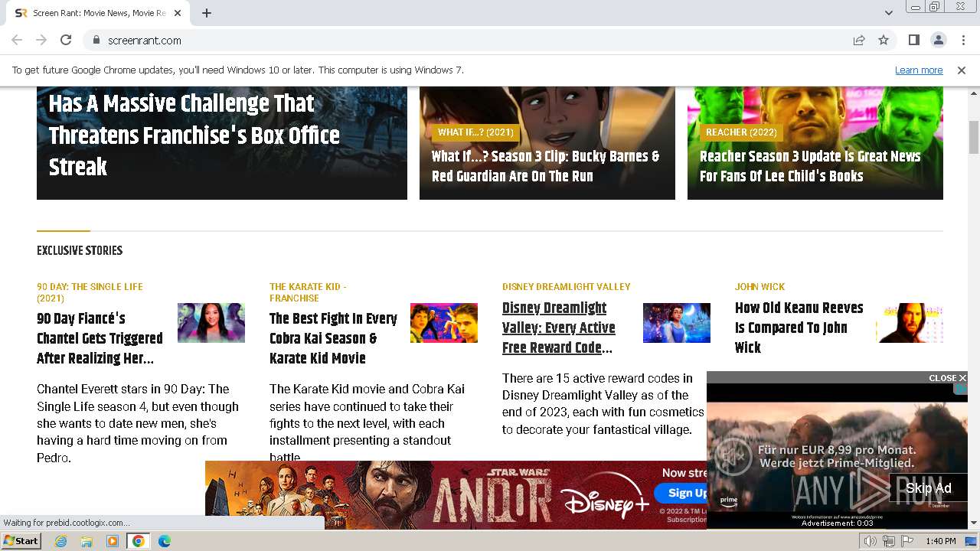Click Dreamlight Valley article thumbnail
This screenshot has width=980, height=551.
pos(677,323)
